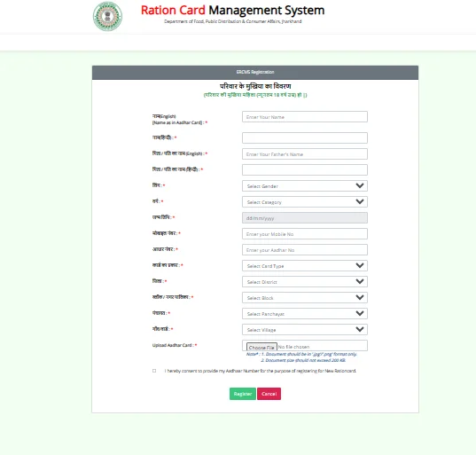Focus the Enter Your Father's Name field

305,154
